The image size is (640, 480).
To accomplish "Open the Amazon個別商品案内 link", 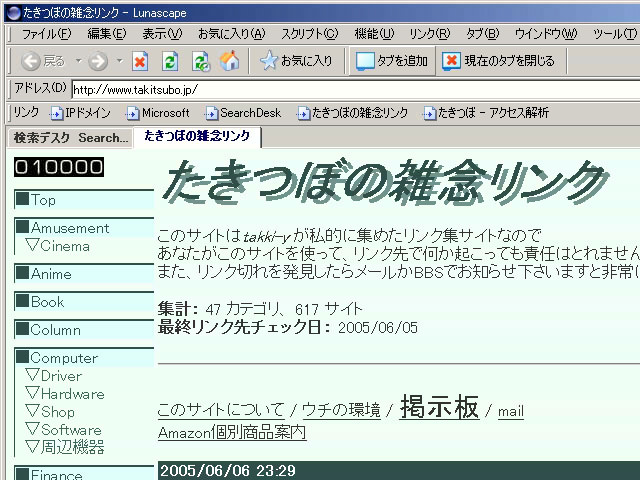I will [x=231, y=433].
